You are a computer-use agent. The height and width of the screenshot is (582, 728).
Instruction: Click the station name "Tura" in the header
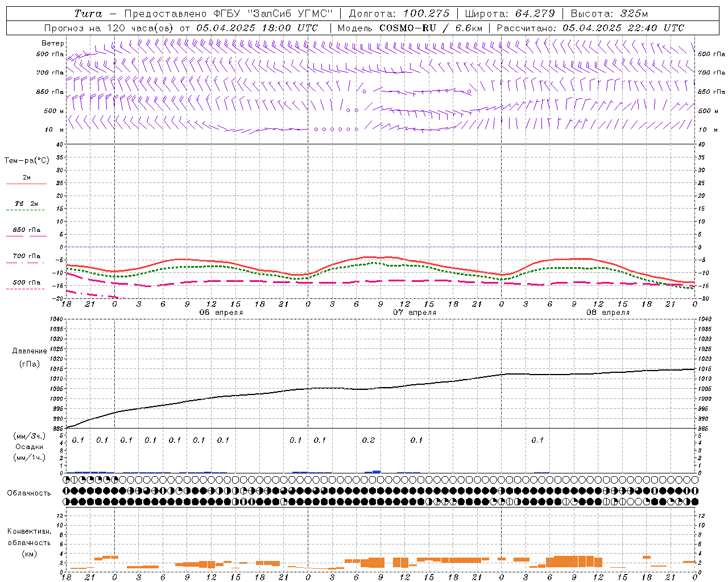coord(89,14)
